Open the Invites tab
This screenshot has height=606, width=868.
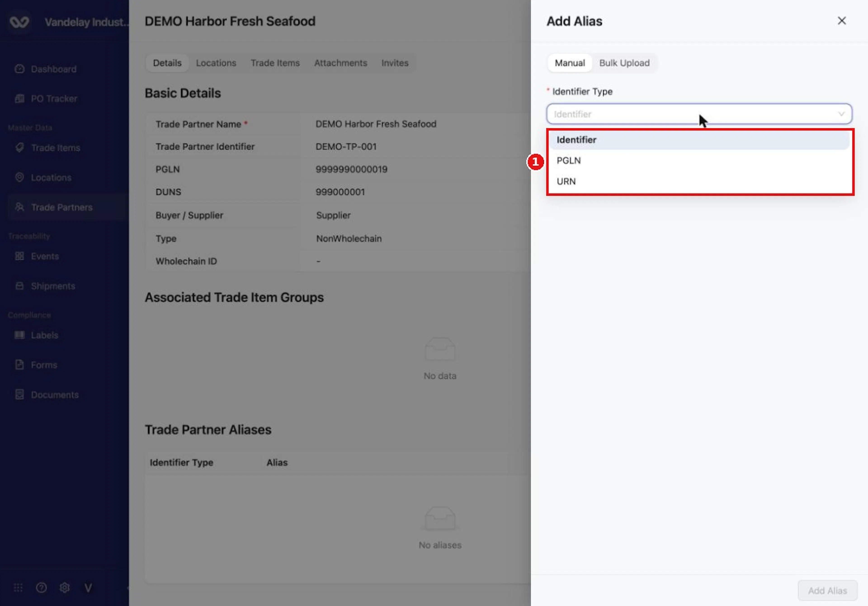click(x=395, y=63)
